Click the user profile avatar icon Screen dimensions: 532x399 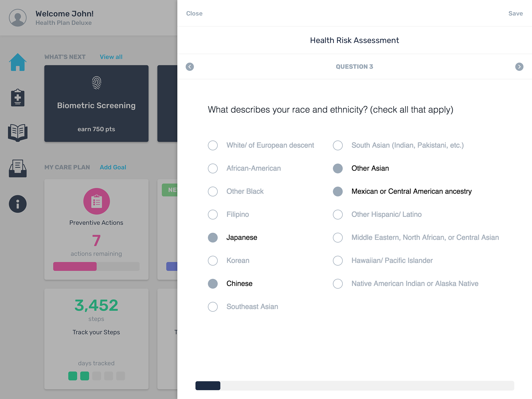point(18,18)
